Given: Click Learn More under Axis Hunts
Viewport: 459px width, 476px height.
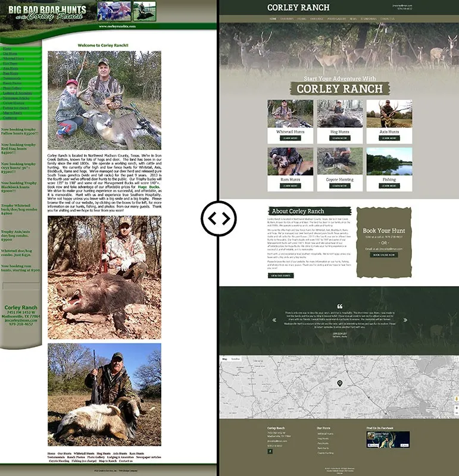Looking at the screenshot, I should (x=389, y=138).
